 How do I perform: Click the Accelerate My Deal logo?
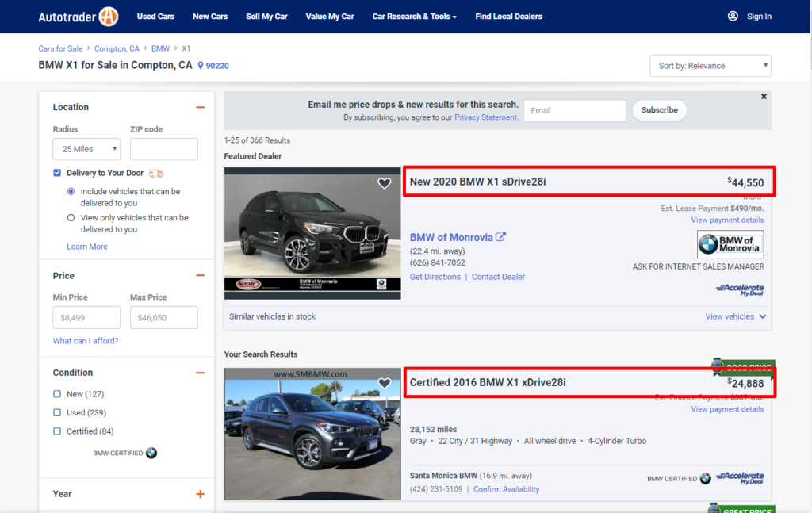(738, 289)
